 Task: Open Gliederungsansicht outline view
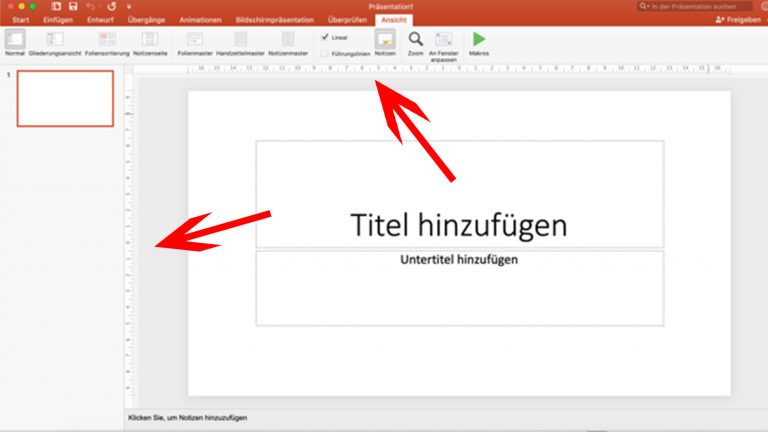(55, 41)
